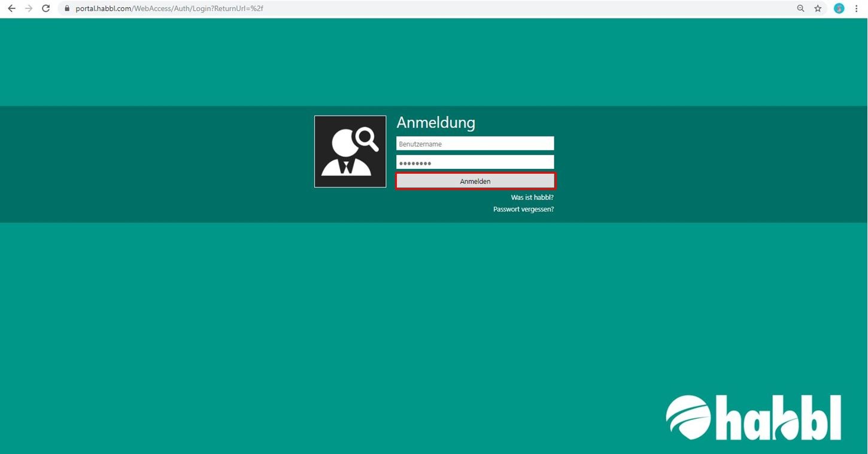Click the Anmeldung heading

(x=436, y=123)
